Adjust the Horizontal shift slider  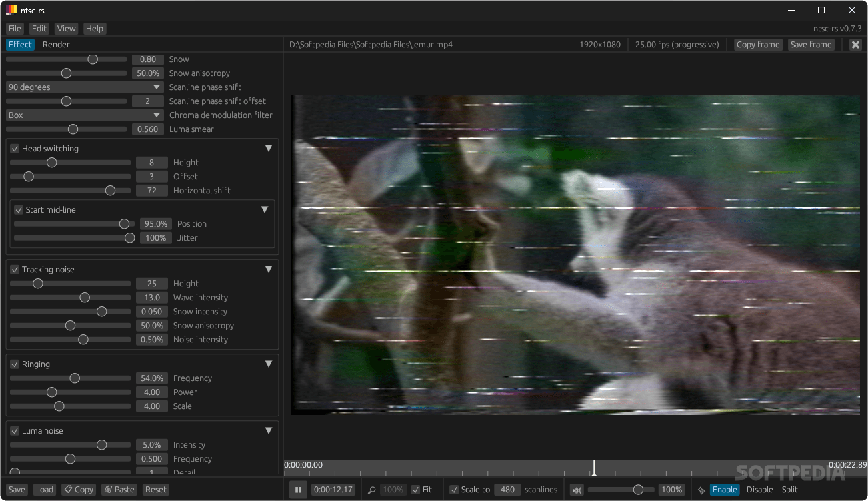[71, 191]
